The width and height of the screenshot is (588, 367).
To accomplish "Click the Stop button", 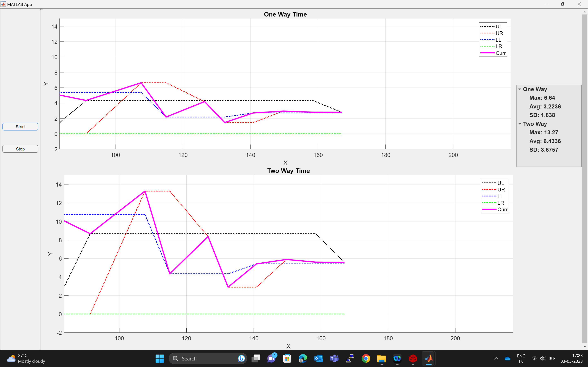I will pyautogui.click(x=20, y=149).
